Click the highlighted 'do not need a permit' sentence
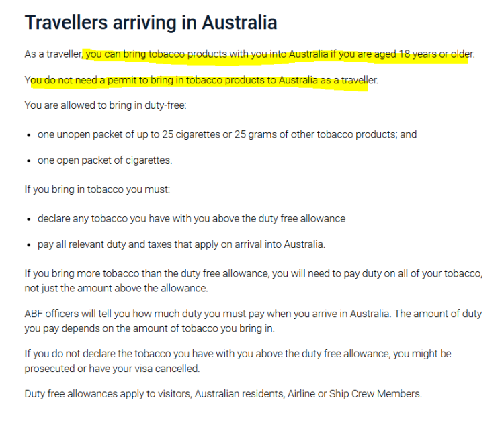The image size is (504, 427). point(201,80)
